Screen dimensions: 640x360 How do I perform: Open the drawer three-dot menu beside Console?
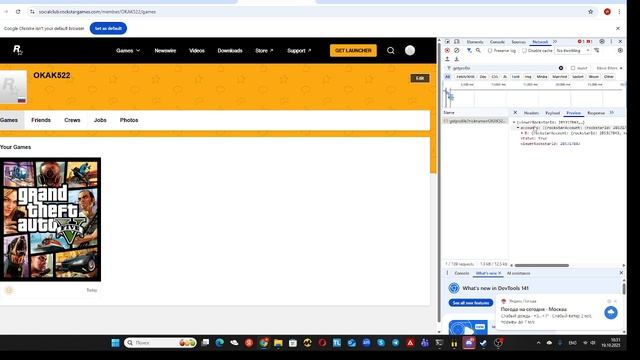[x=447, y=273]
